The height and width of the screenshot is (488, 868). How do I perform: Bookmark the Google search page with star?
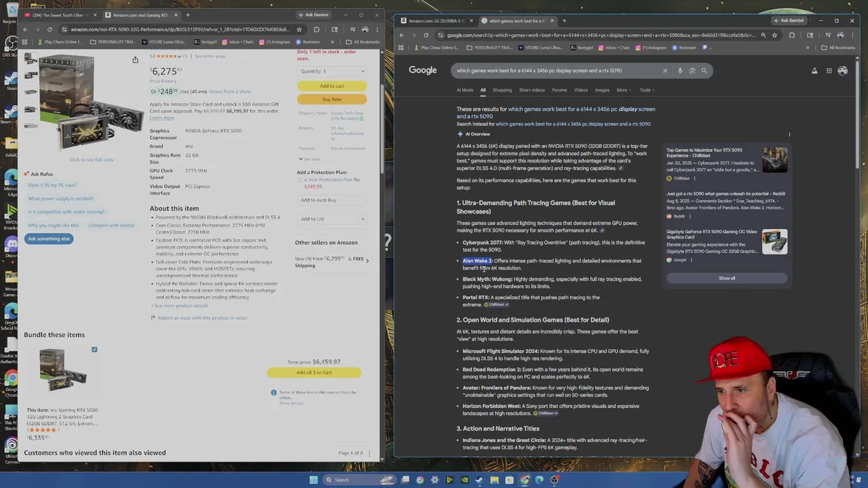click(x=774, y=35)
